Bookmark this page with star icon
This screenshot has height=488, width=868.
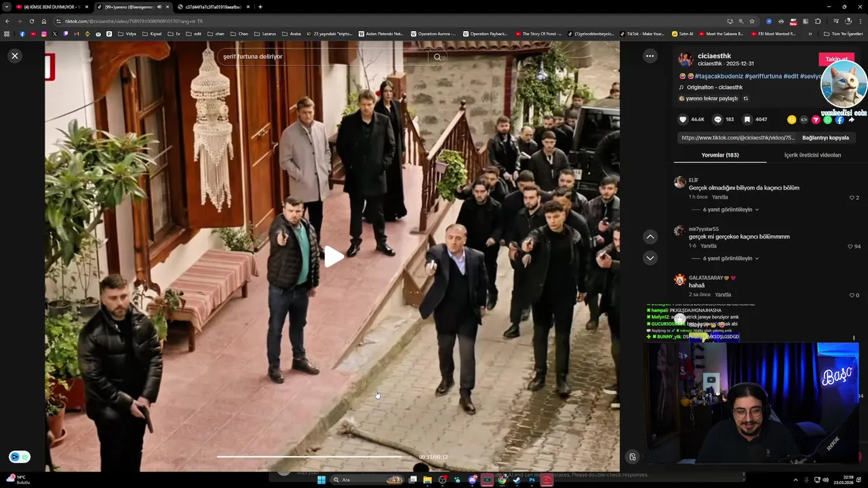752,21
